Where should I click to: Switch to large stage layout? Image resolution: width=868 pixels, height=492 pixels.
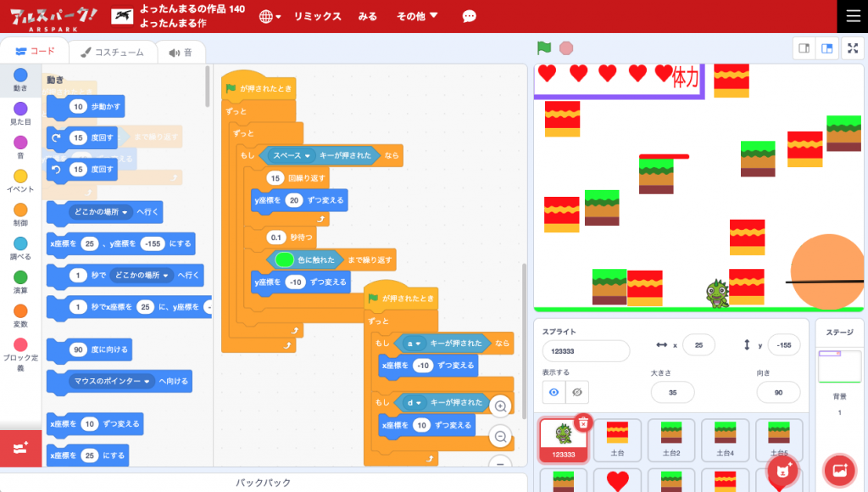pyautogui.click(x=827, y=48)
